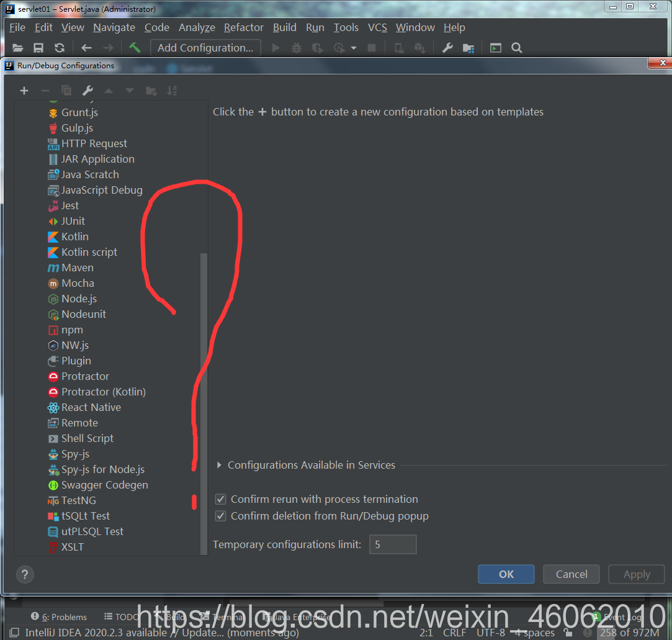Image resolution: width=672 pixels, height=640 pixels.
Task: Open the 6: Problems tool window
Action: point(59,617)
